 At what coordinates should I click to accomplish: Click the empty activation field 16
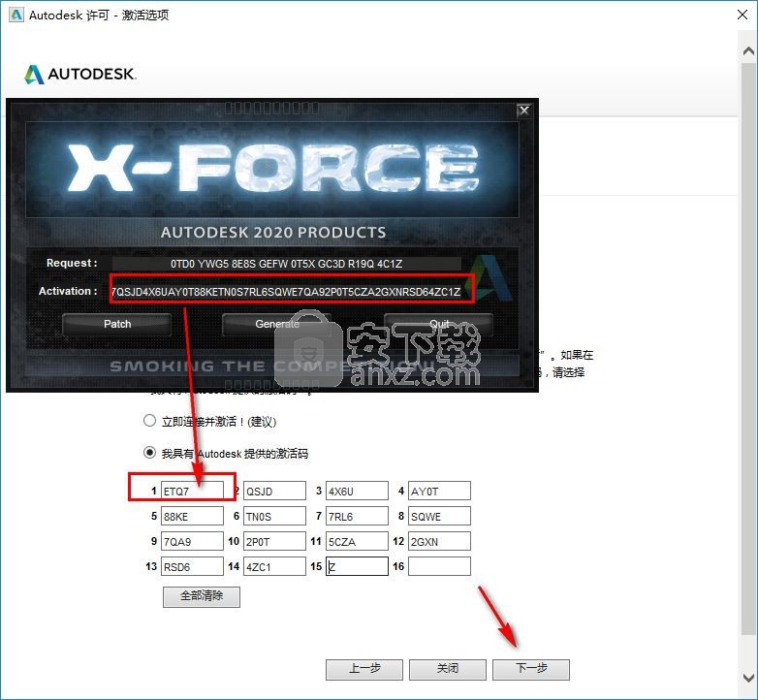[439, 566]
